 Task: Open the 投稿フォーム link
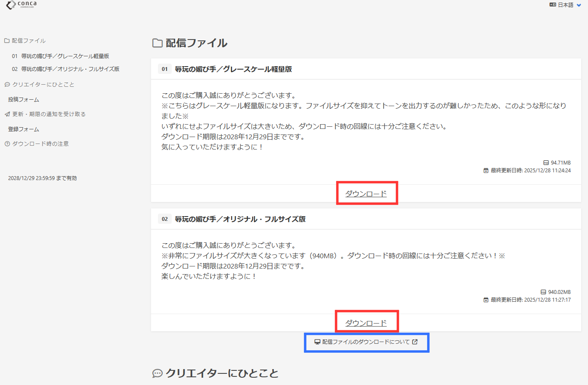(24, 100)
